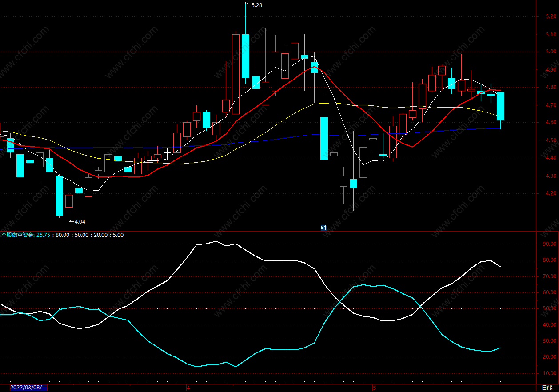Open the 日线 period selector
Viewport: 559px width, 392px height.
[547, 388]
